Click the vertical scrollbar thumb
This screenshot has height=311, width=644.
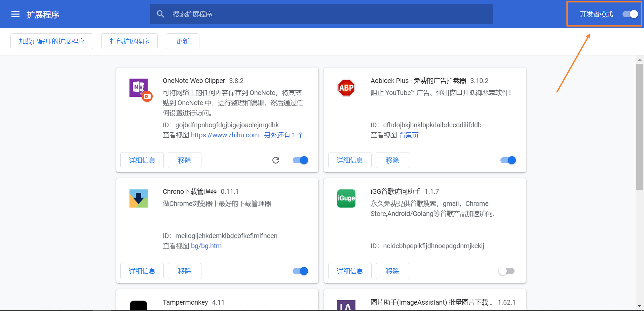pyautogui.click(x=640, y=127)
